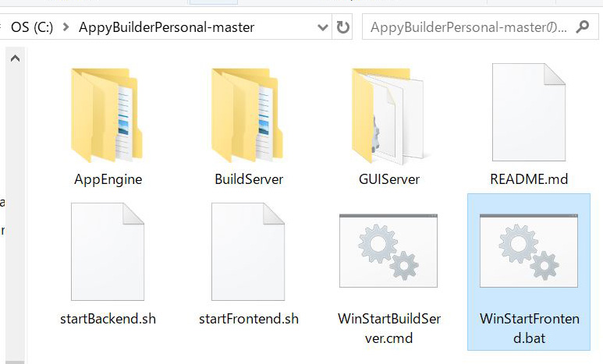The image size is (603, 364).
Task: Click AppyBuilderPersonal-master breadcrumb segment
Action: (166, 27)
